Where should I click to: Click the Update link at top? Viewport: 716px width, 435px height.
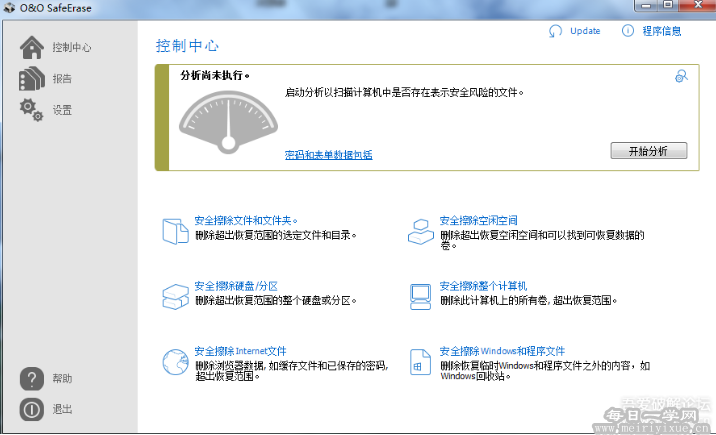click(585, 31)
